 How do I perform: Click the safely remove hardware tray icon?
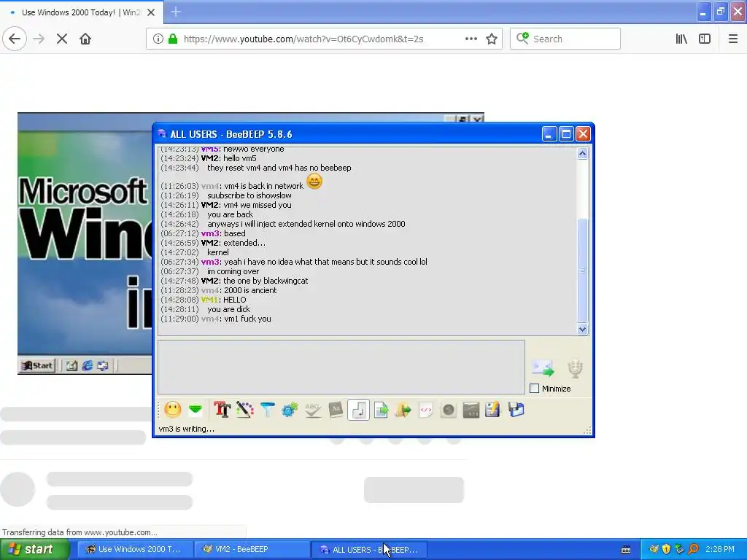(x=680, y=549)
